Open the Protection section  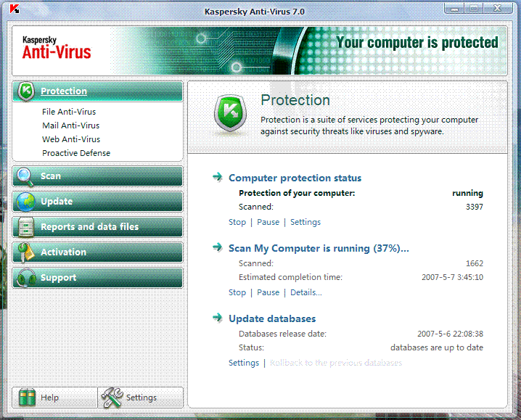97,91
